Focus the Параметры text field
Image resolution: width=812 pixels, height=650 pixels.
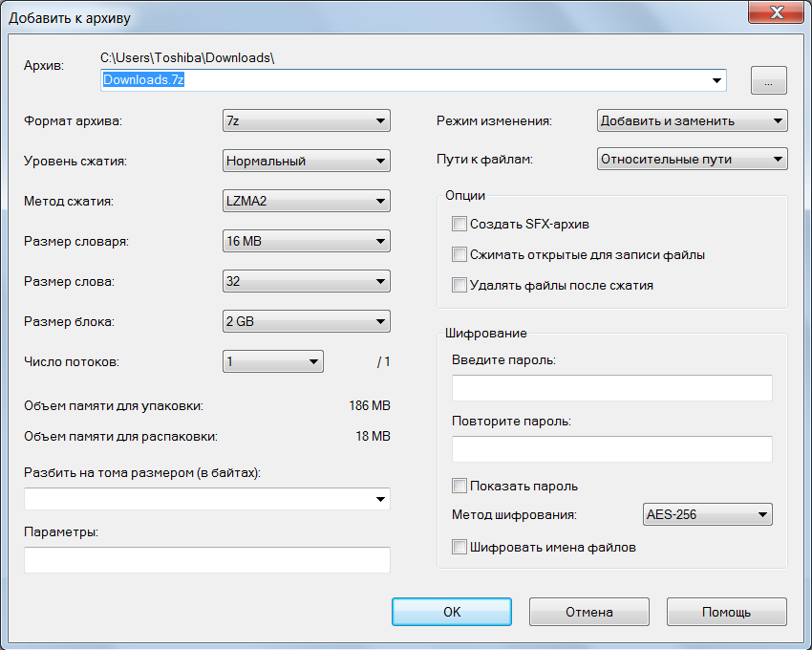tap(206, 560)
